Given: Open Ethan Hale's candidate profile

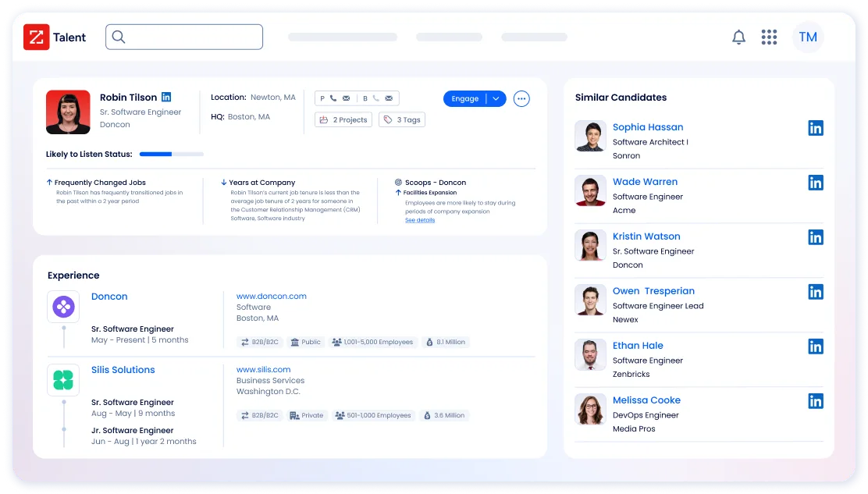Looking at the screenshot, I should (x=638, y=346).
